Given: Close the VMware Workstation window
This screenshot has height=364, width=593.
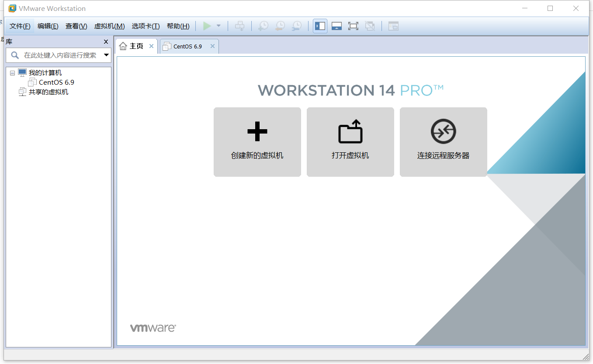Looking at the screenshot, I should [x=576, y=8].
